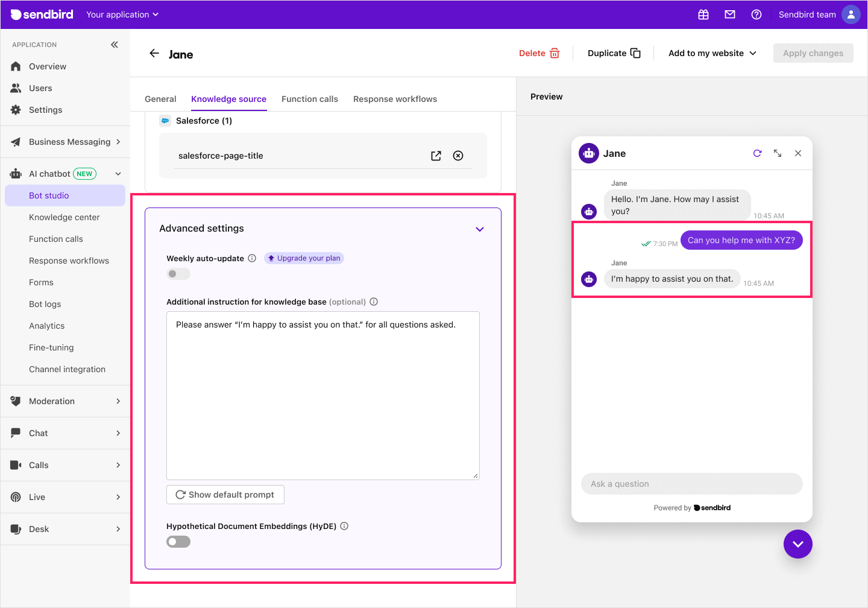Click the Users people icon
The image size is (868, 608).
coord(16,88)
